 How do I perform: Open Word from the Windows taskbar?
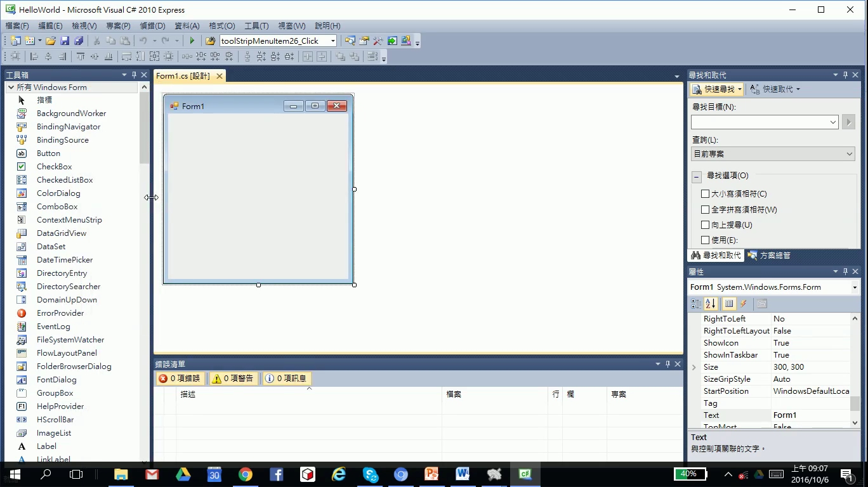[x=463, y=474]
